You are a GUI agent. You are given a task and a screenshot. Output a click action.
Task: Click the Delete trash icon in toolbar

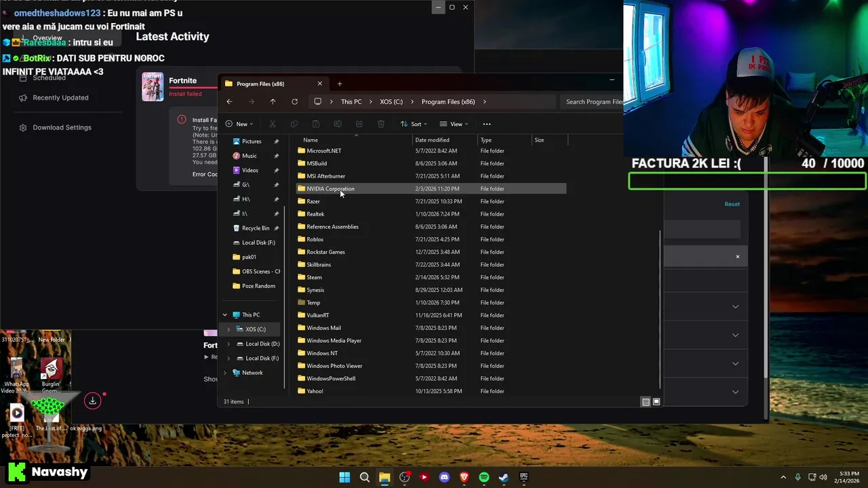pos(381,124)
